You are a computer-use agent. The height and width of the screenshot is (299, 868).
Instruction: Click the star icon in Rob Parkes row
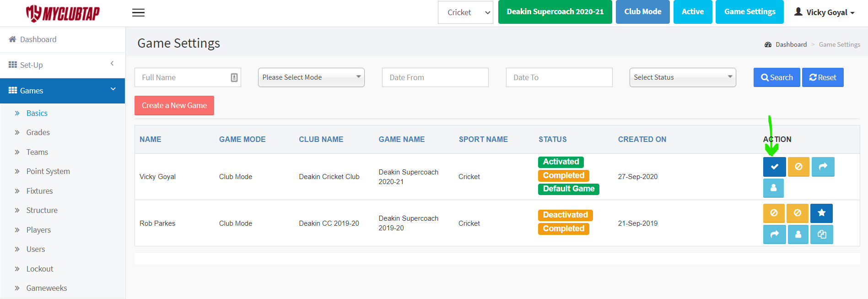(821, 213)
